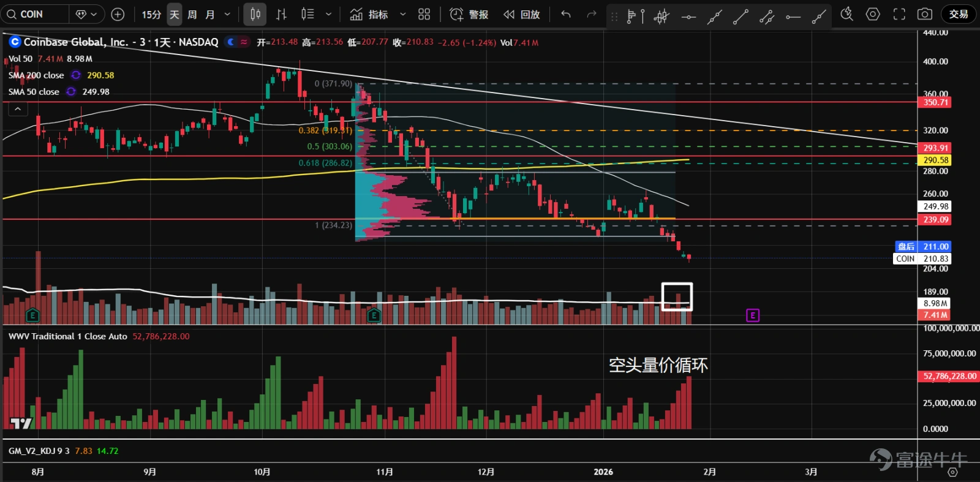Viewport: 980px width, 482px height.
Task: Click the 293.91 red price label
Action: click(935, 148)
